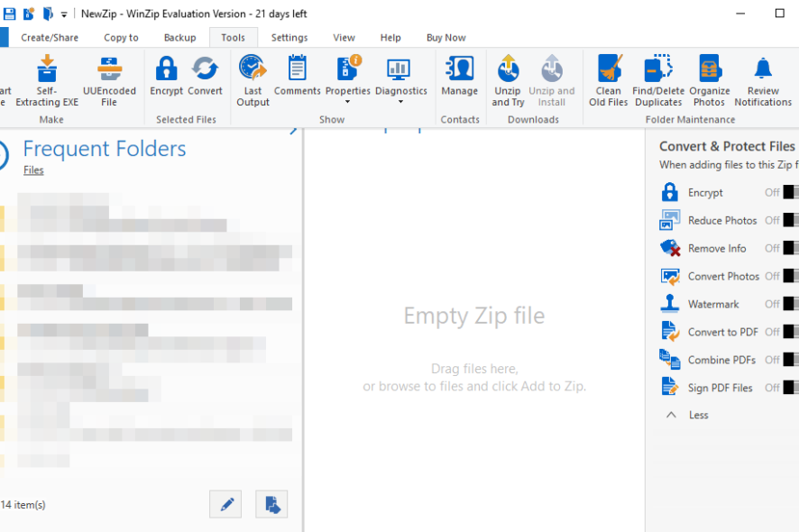
Task: Toggle the Remove Info switch
Action: click(791, 248)
